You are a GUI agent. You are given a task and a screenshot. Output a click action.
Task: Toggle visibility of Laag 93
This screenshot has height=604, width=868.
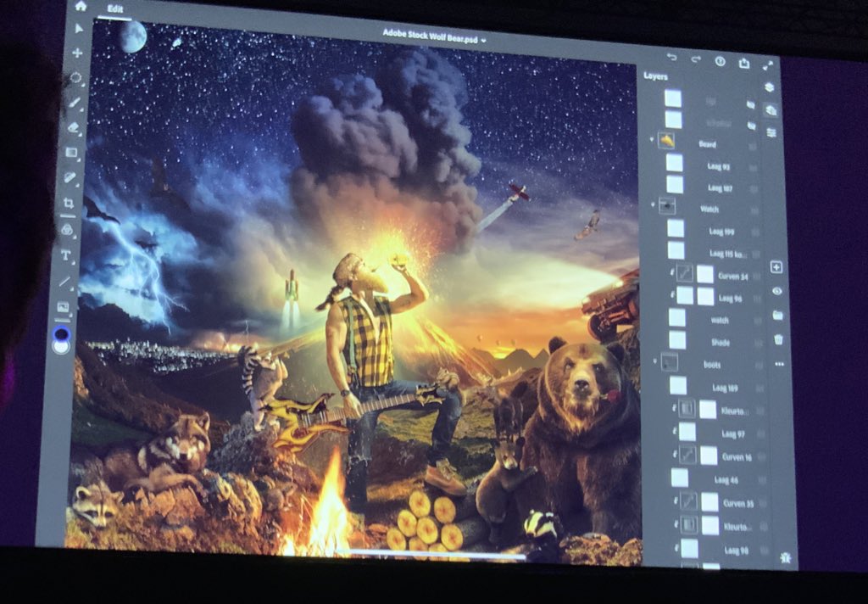tap(753, 168)
